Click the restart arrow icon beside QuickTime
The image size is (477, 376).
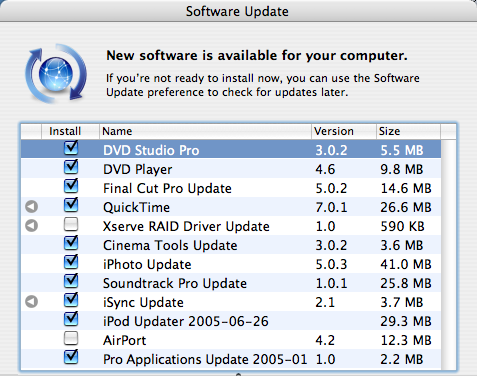tap(31, 207)
